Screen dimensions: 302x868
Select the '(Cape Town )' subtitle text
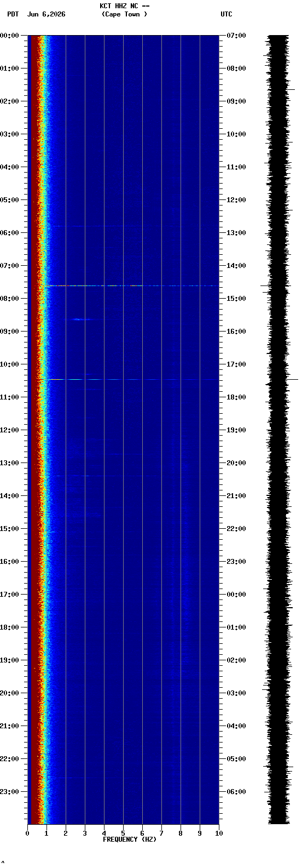click(x=125, y=14)
